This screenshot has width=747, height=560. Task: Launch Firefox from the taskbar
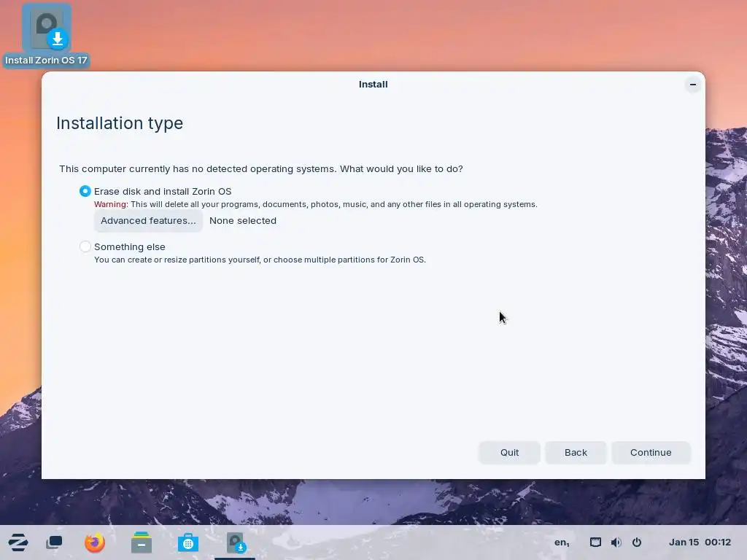pos(94,542)
